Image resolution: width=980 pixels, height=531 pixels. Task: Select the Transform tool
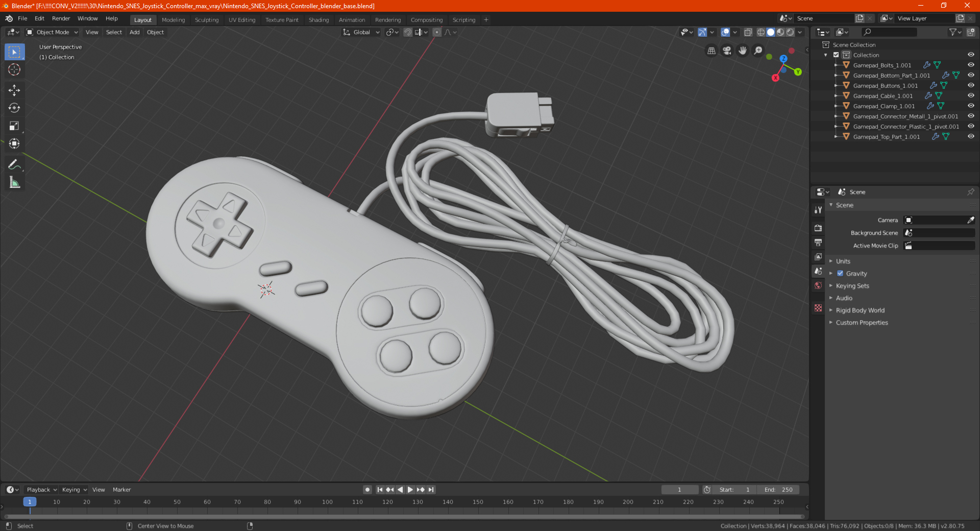(14, 143)
